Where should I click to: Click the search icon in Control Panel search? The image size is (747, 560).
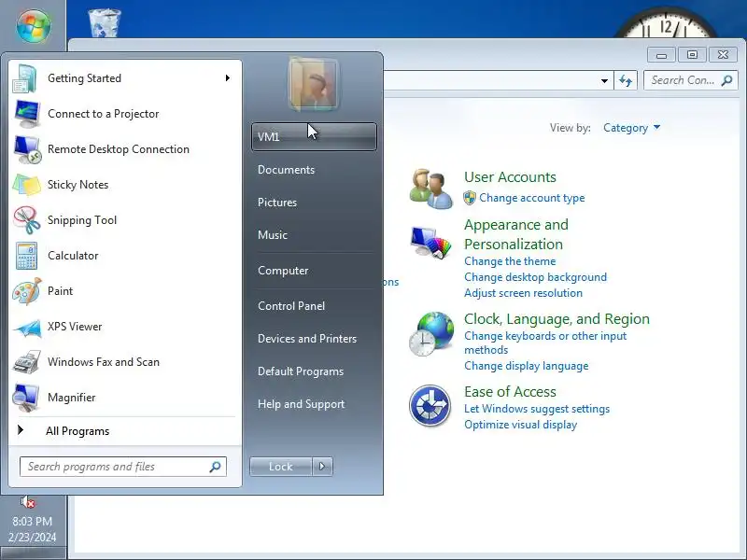pos(726,80)
